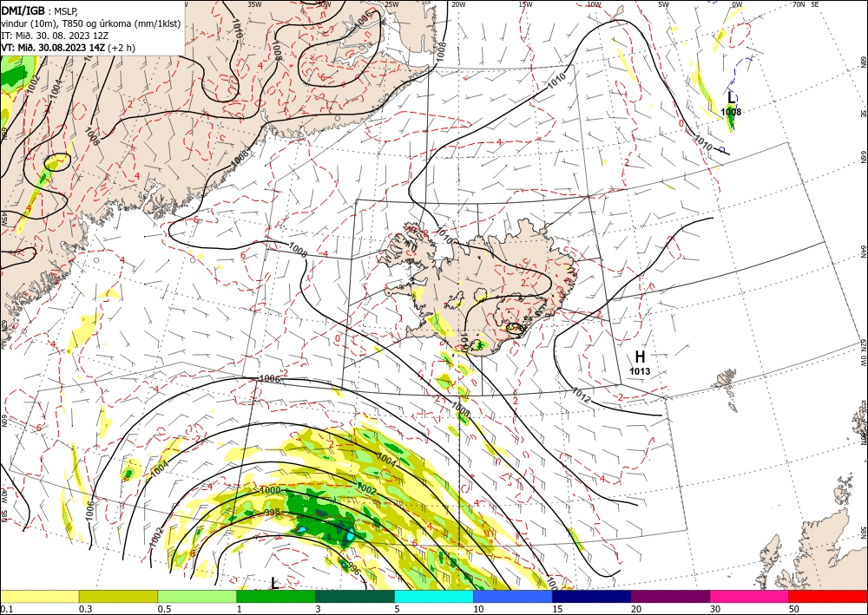Click the dark green 3–5 legend swatch

(355, 596)
